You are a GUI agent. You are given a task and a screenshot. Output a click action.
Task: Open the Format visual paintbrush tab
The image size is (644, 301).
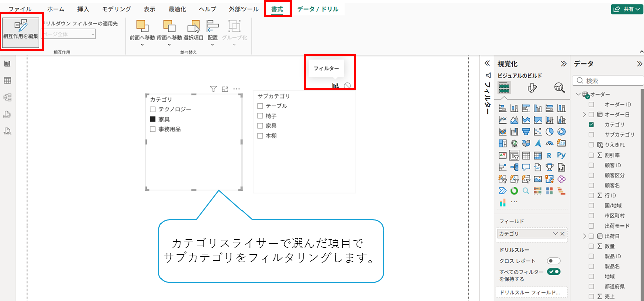(532, 88)
